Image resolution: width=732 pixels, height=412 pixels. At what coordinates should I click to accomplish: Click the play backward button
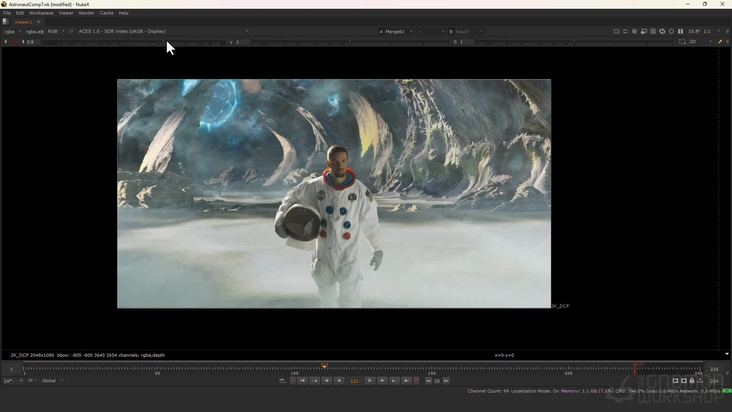(x=338, y=381)
